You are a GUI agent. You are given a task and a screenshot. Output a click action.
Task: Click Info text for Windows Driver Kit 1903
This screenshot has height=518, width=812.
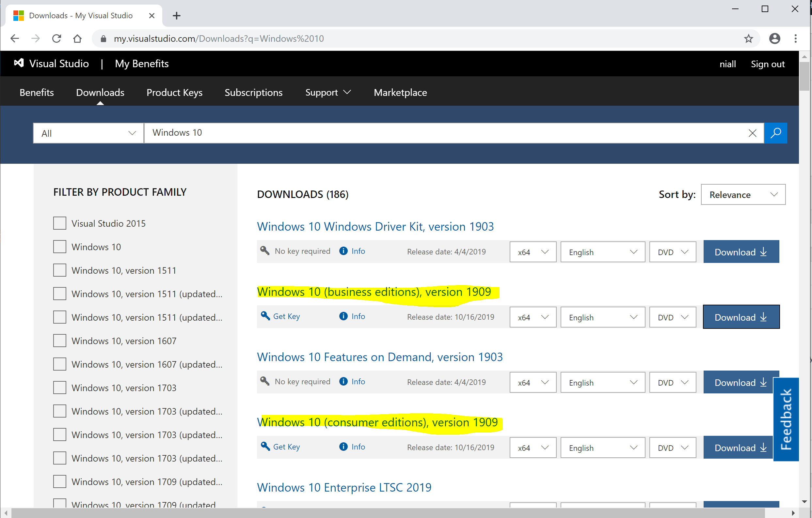(x=358, y=251)
